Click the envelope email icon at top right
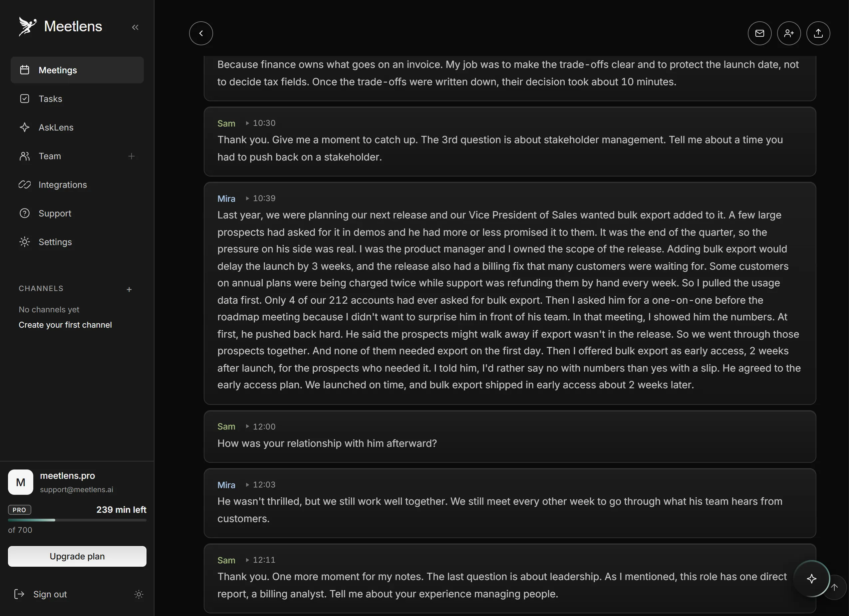The height and width of the screenshot is (616, 849). [x=759, y=33]
